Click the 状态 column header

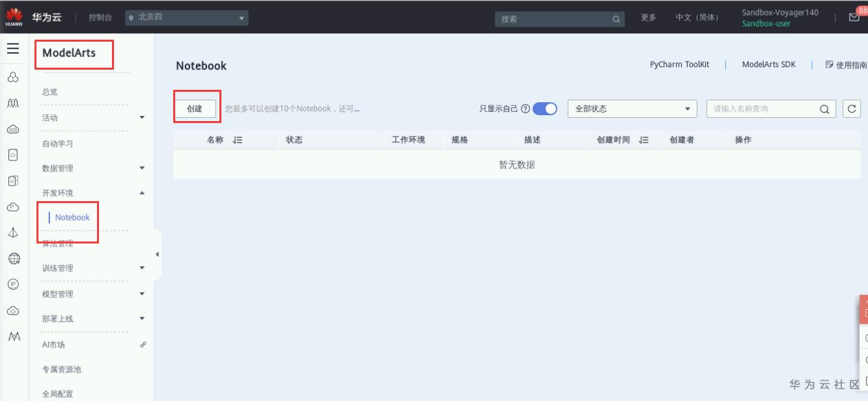[294, 140]
